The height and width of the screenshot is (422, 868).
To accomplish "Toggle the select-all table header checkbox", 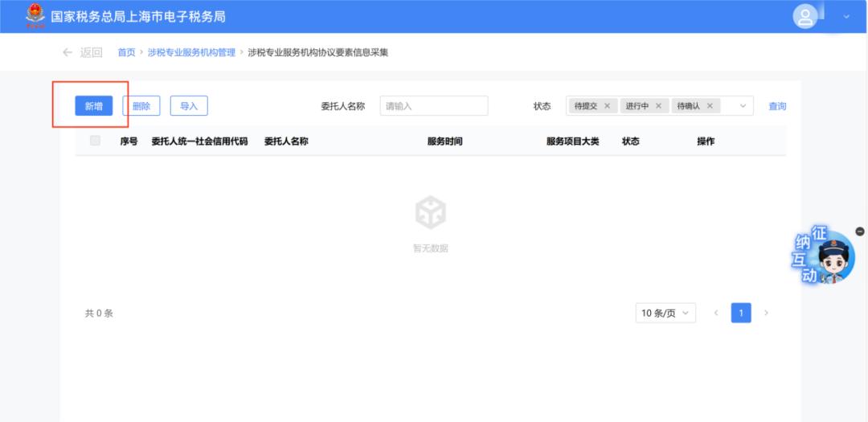I will point(96,141).
